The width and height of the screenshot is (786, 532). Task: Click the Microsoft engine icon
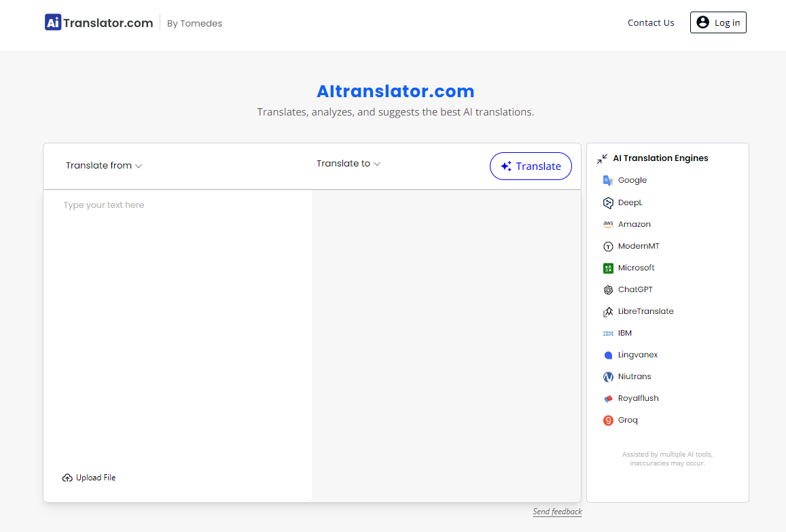pyautogui.click(x=608, y=268)
